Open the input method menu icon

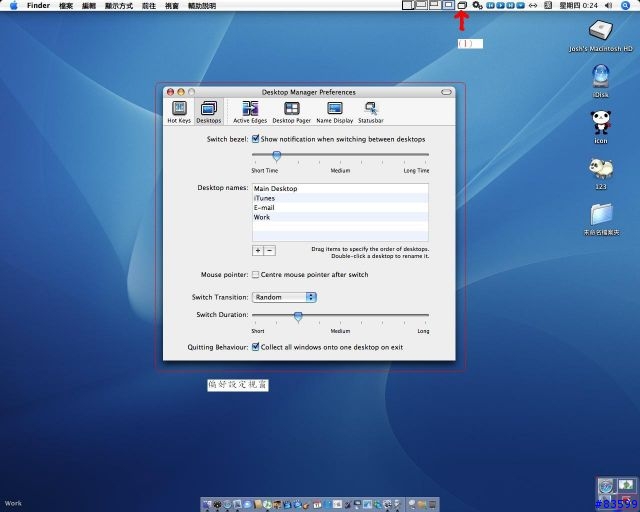tap(548, 5)
